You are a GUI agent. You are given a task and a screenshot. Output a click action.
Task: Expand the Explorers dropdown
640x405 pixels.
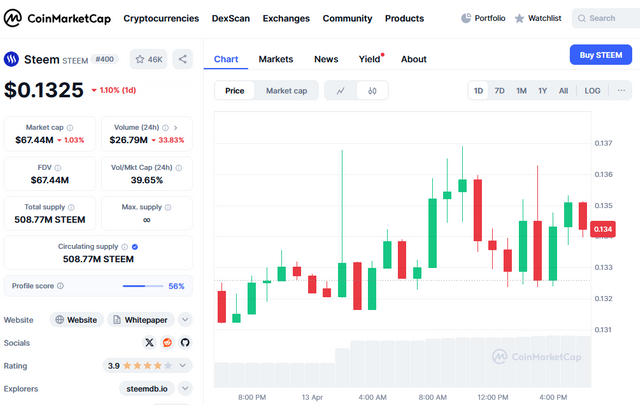point(185,389)
